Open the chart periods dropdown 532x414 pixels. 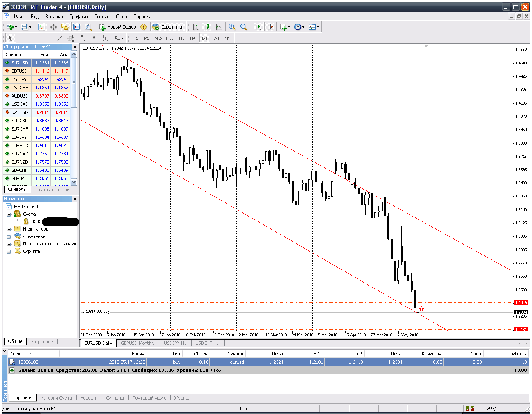(x=304, y=26)
